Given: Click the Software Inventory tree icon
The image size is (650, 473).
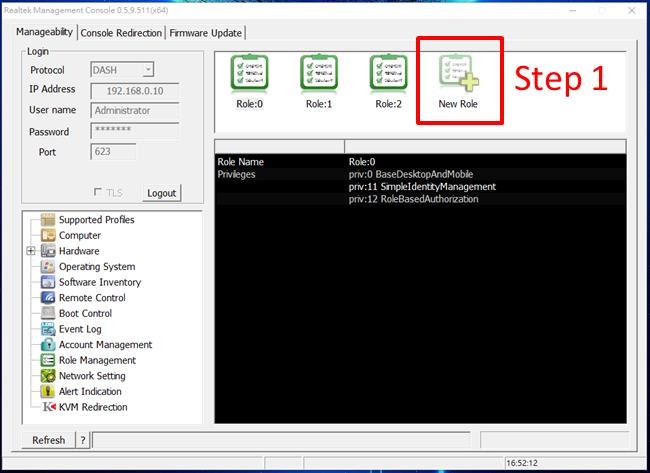Looking at the screenshot, I should pyautogui.click(x=48, y=282).
